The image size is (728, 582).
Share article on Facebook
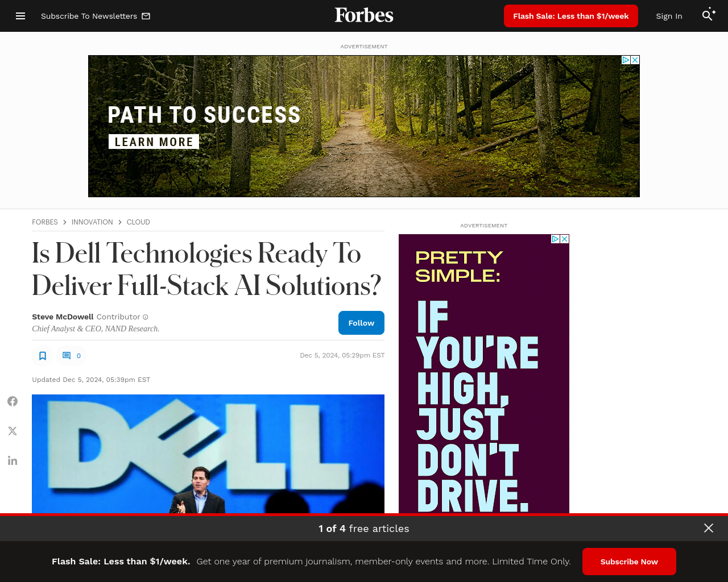pos(13,401)
